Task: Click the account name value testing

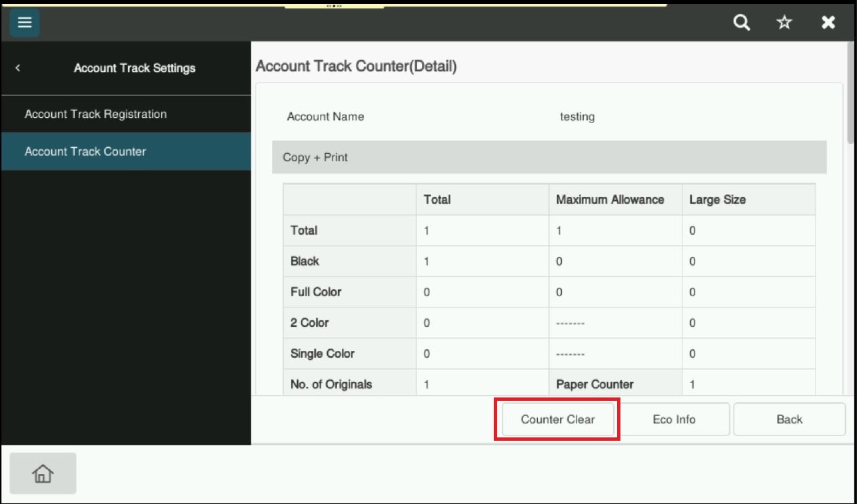Action: tap(577, 117)
